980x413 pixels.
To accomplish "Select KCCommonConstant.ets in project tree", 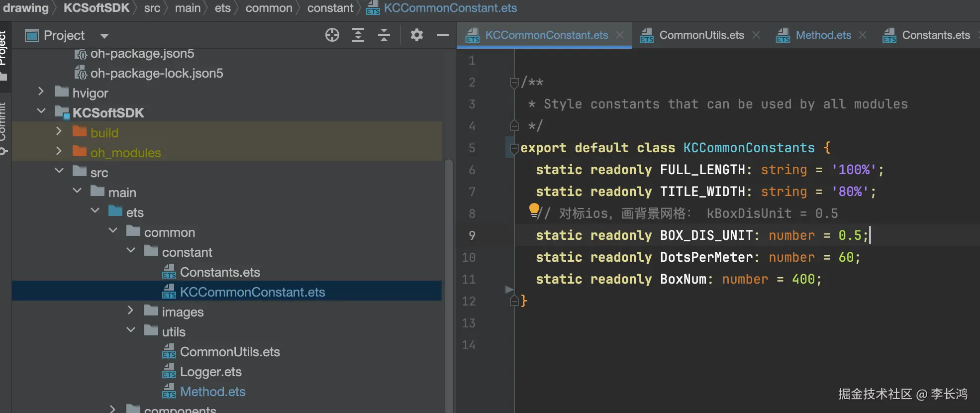I will coord(252,292).
